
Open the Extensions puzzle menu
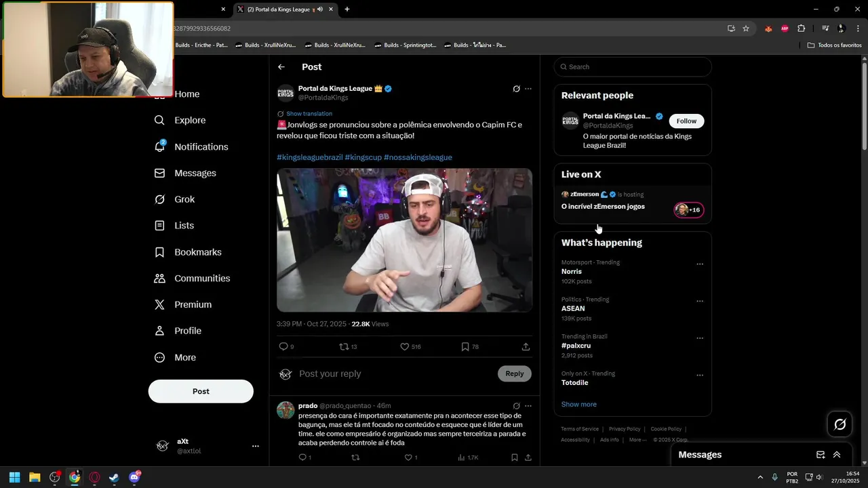coord(802,28)
